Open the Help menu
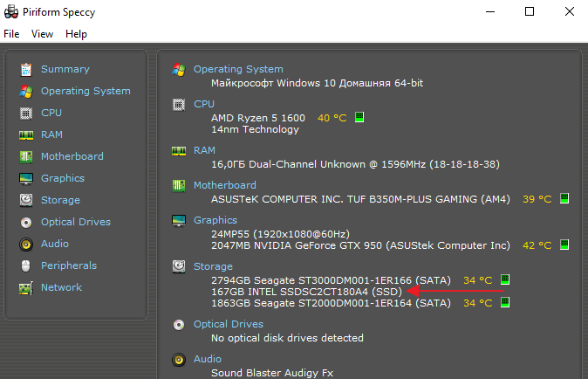588x379 pixels. 76,34
